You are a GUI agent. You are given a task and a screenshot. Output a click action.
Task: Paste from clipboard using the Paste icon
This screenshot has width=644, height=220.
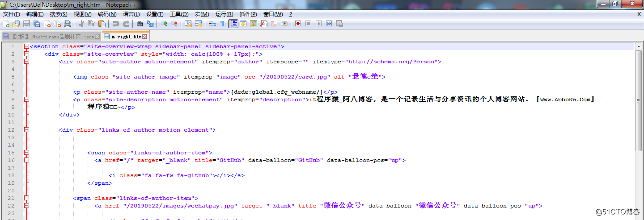pos(102,24)
